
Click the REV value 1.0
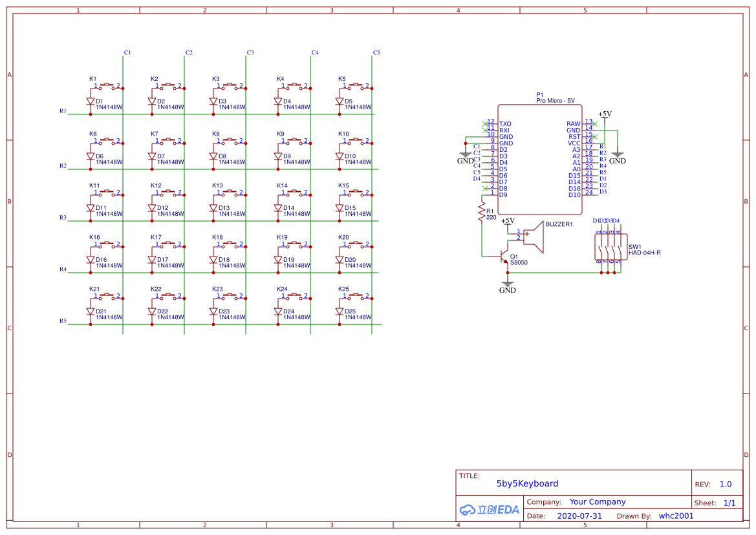(726, 485)
